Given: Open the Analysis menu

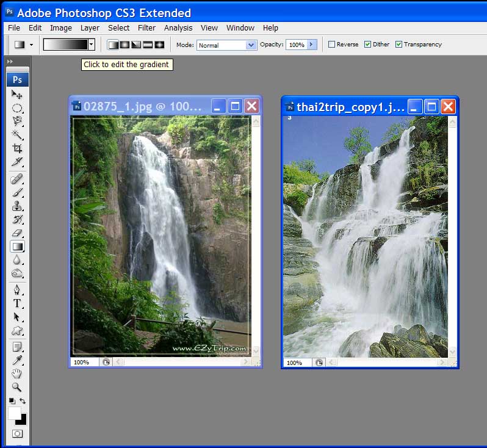Looking at the screenshot, I should (x=178, y=28).
